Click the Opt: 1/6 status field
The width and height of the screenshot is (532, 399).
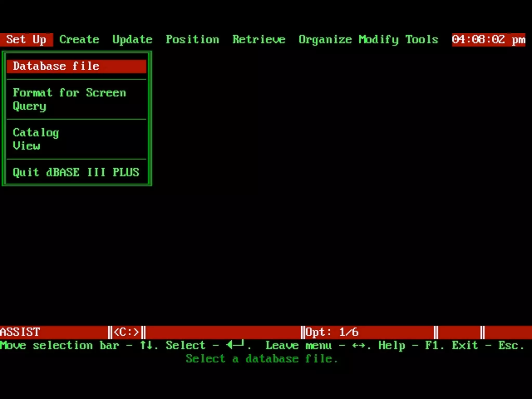(x=332, y=332)
